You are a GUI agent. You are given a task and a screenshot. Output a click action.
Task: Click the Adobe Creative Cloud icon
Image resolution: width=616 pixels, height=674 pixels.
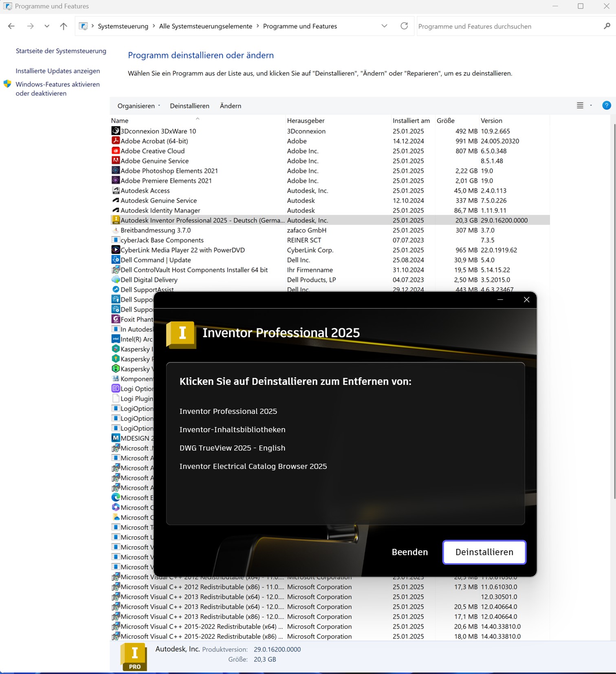pyautogui.click(x=116, y=151)
